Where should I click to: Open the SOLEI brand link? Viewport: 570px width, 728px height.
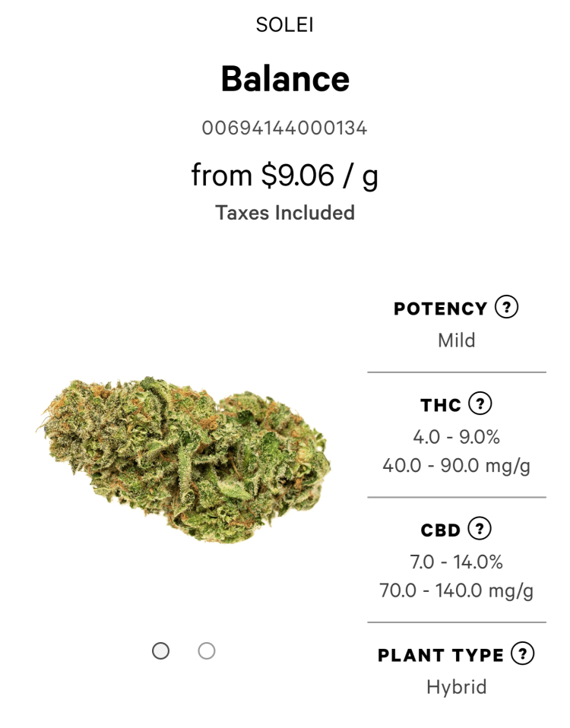(285, 25)
